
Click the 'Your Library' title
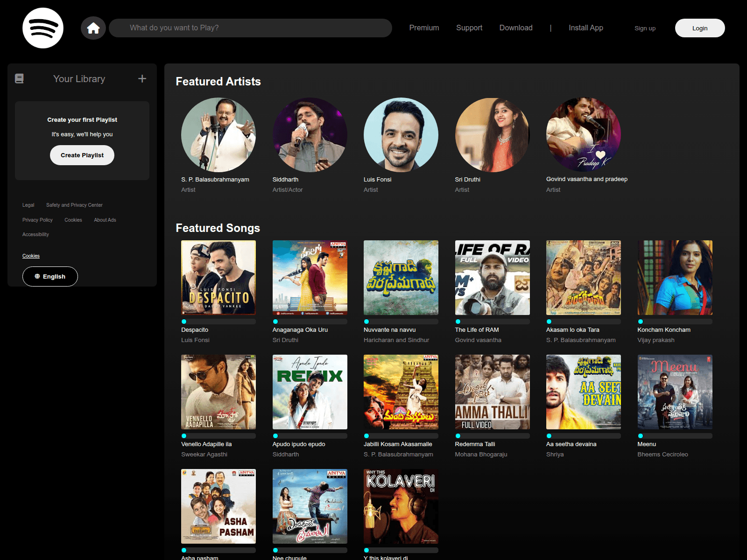click(79, 79)
